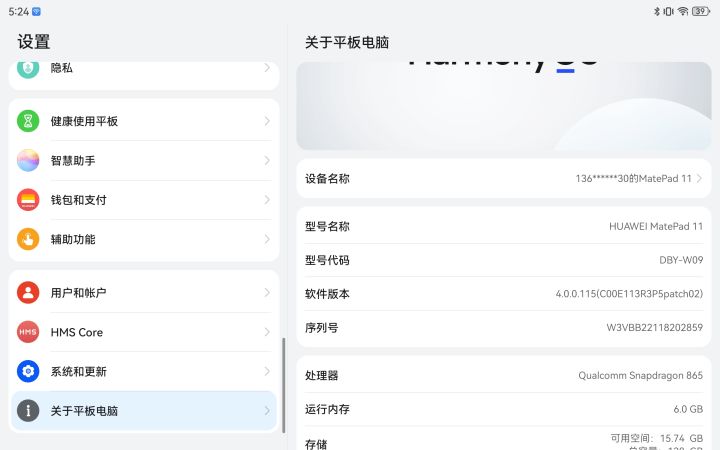Image resolution: width=720 pixels, height=450 pixels.
Task: Tap the HarmonyOS banner image
Action: (504, 106)
